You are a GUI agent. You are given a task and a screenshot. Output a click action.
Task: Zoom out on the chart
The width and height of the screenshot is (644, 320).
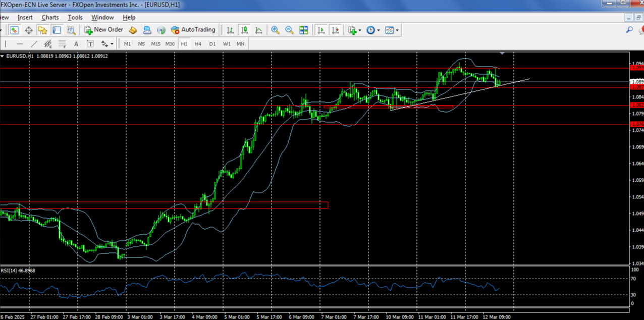(289, 30)
